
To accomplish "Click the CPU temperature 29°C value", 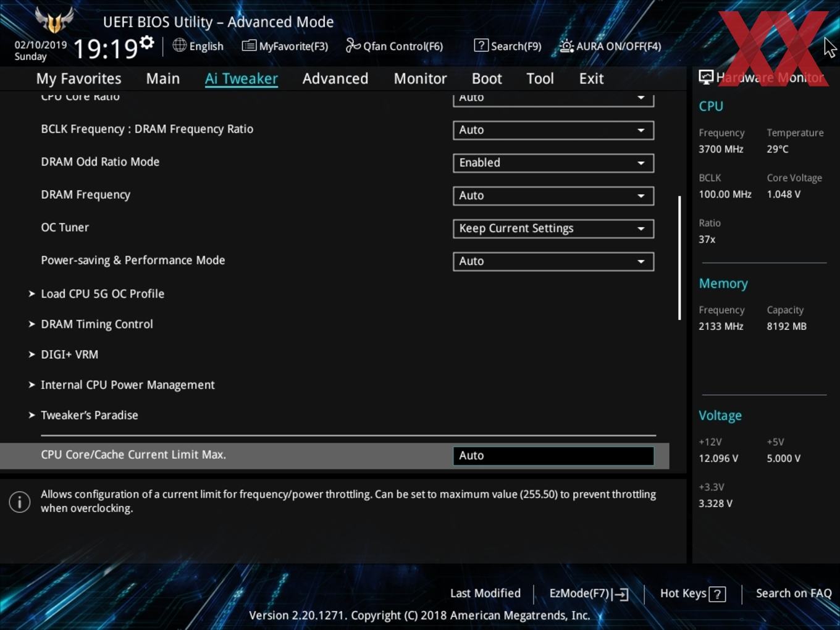I will click(x=778, y=149).
